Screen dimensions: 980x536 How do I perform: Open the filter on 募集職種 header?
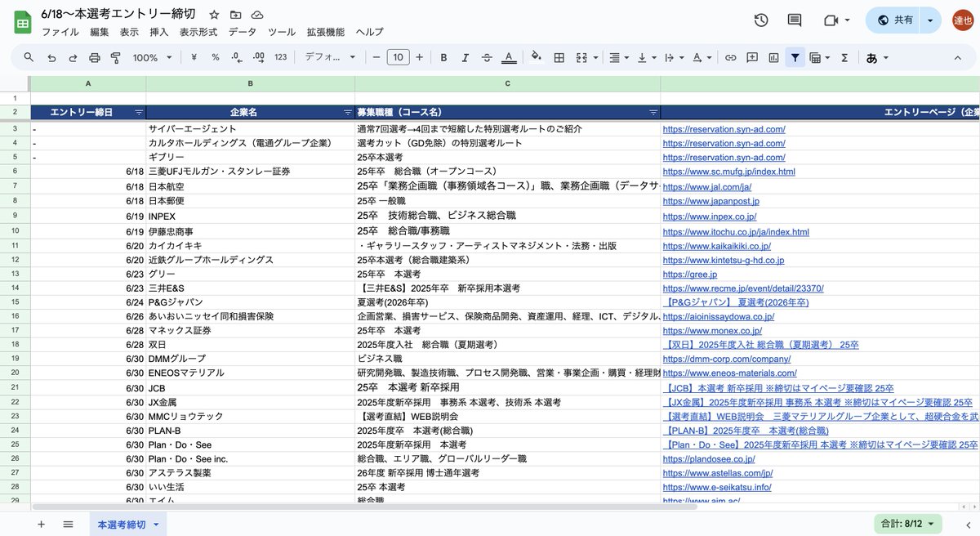[653, 112]
